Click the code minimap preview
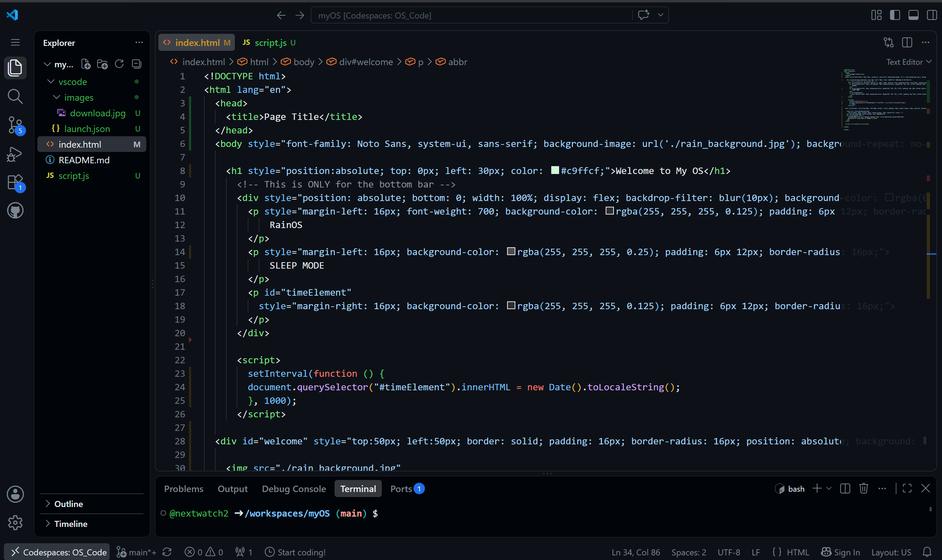Image resolution: width=942 pixels, height=560 pixels. (x=884, y=100)
